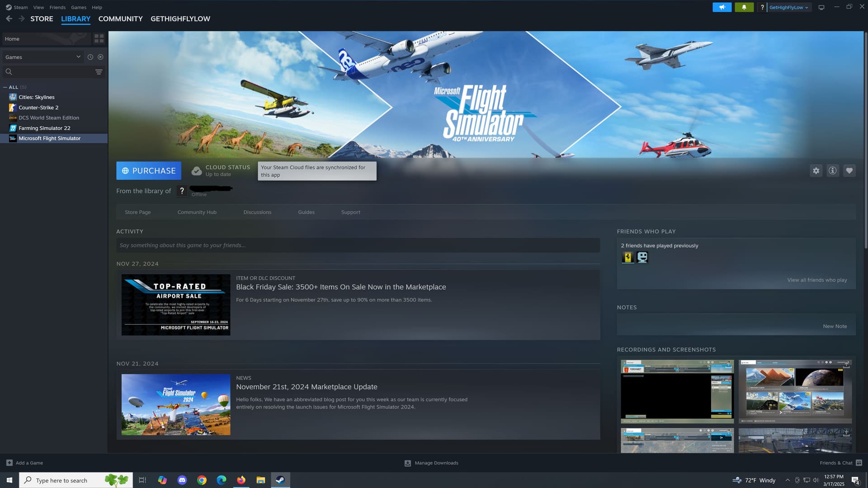Screen dimensions: 868x488
Task: Click the Cloud Status cloud icon
Action: point(197,171)
